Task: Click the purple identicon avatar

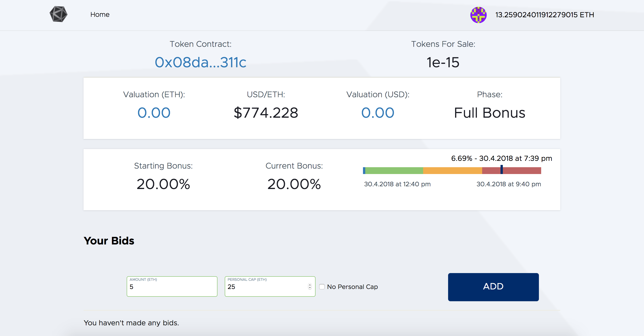Action: 478,15
